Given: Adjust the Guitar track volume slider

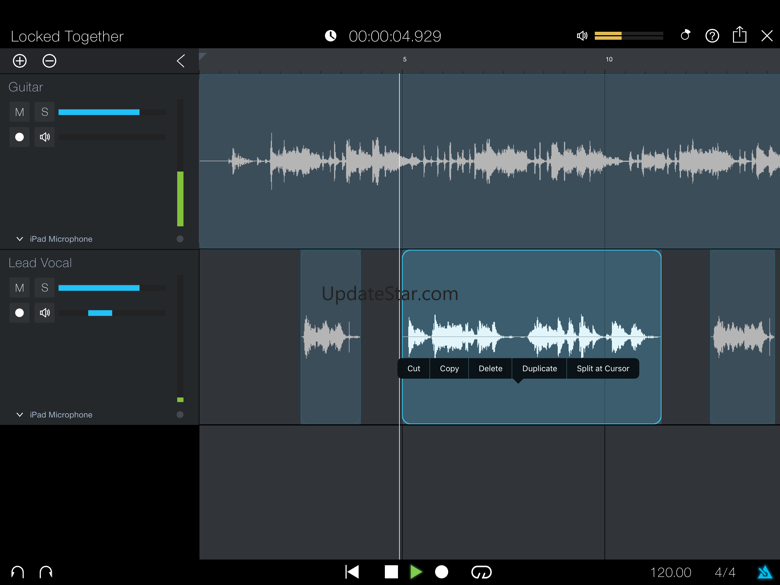Looking at the screenshot, I should 112,112.
